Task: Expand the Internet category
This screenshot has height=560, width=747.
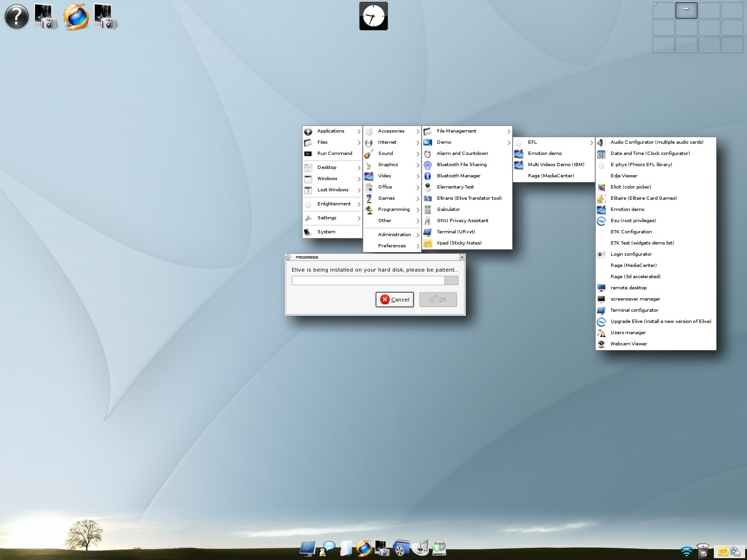Action: 392,142
